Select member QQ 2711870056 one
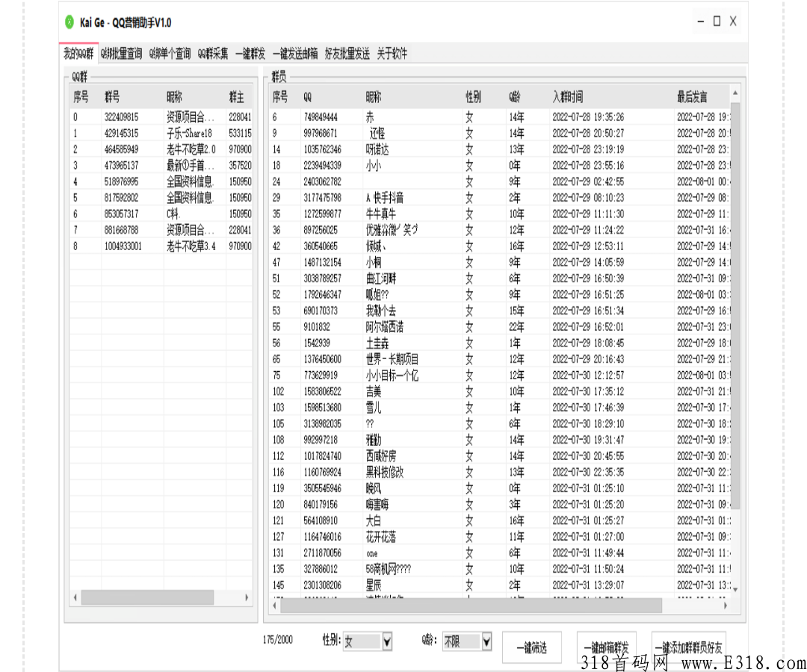Image resolution: width=807 pixels, height=672 pixels. click(x=499, y=553)
